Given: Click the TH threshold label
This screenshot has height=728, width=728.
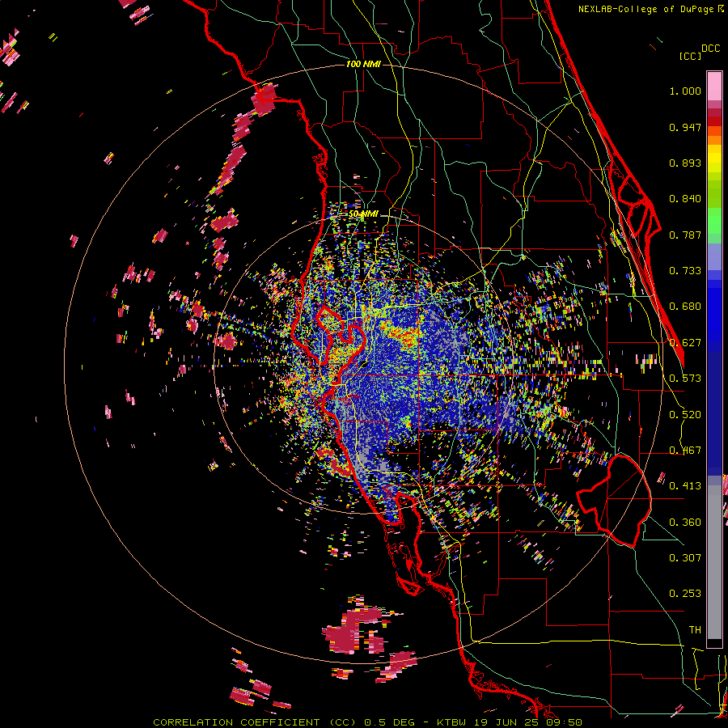Looking at the screenshot, I should point(695,630).
